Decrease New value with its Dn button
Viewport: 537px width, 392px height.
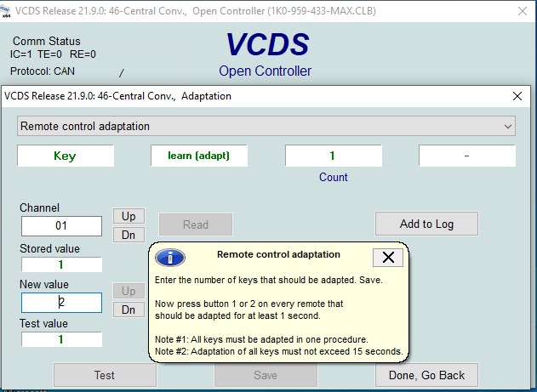[129, 310]
